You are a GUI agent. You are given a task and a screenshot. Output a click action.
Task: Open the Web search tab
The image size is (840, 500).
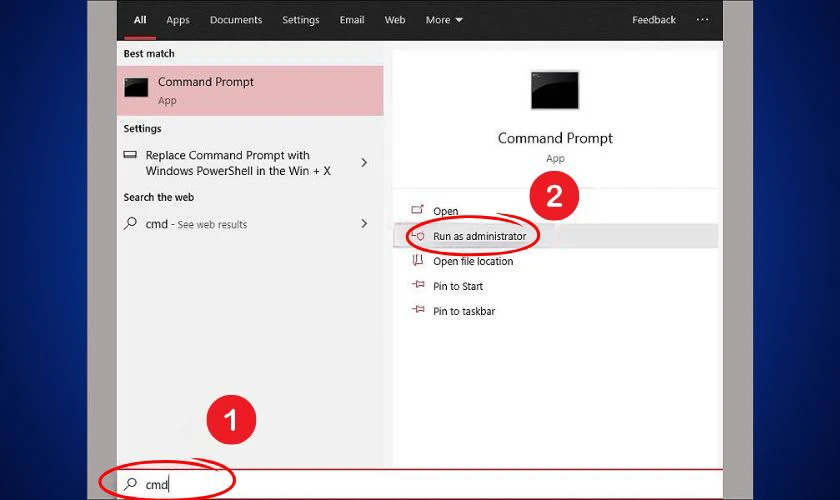[x=395, y=20]
